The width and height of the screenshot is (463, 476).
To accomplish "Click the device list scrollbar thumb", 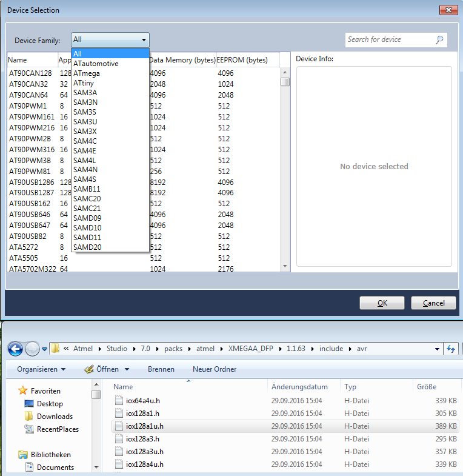I will coord(285,82).
